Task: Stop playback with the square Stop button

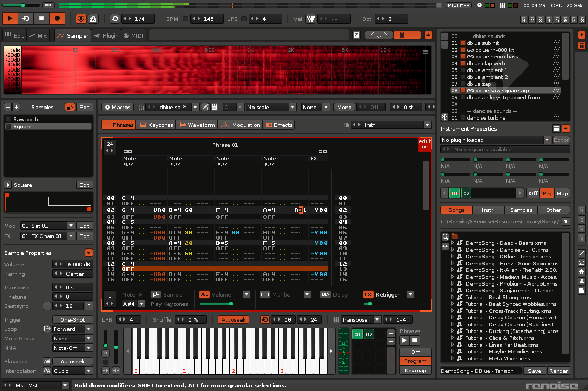Action: 42,18
